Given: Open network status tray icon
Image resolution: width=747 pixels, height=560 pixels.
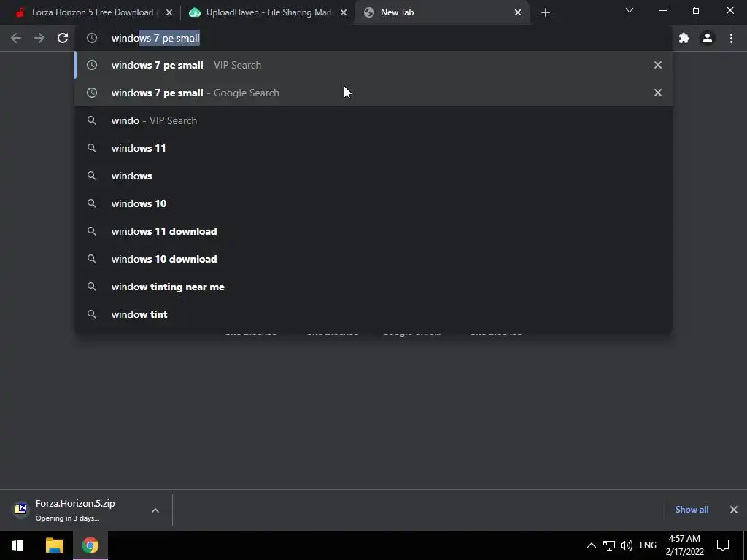Looking at the screenshot, I should click(x=609, y=545).
